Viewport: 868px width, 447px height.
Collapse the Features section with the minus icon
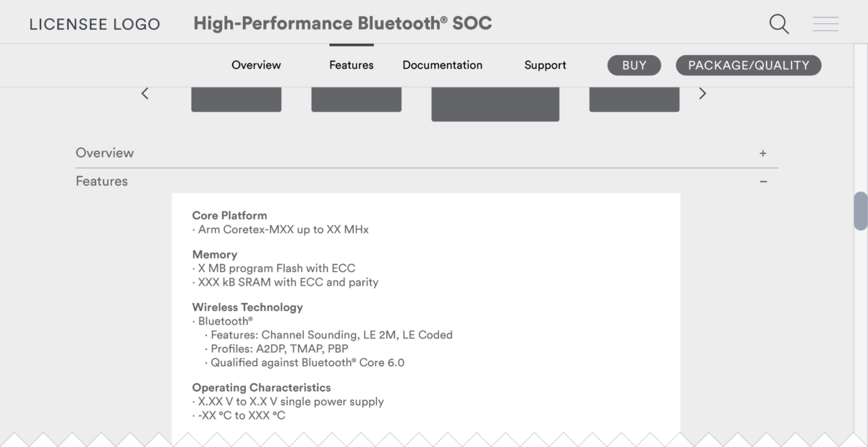click(x=763, y=181)
